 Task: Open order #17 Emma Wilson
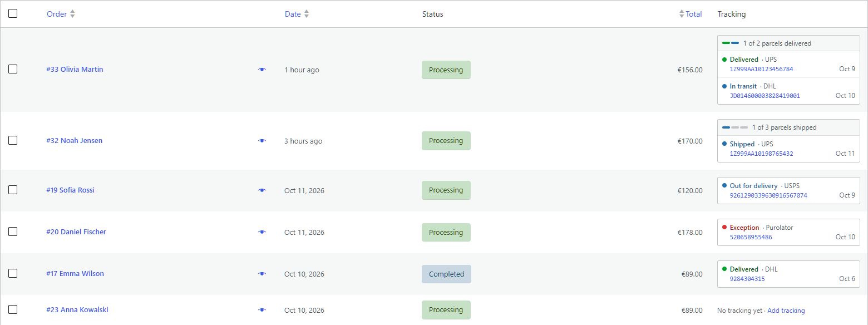(x=75, y=274)
